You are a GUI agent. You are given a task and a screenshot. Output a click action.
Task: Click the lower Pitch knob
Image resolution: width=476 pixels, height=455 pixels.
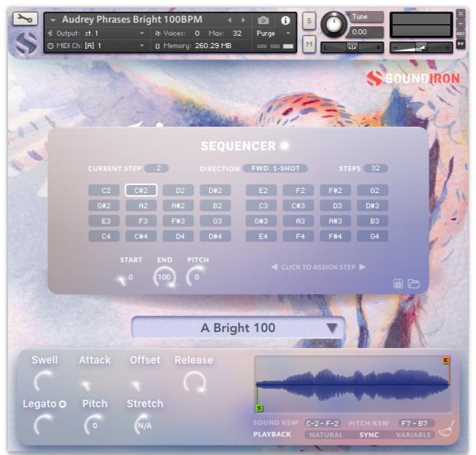click(95, 425)
